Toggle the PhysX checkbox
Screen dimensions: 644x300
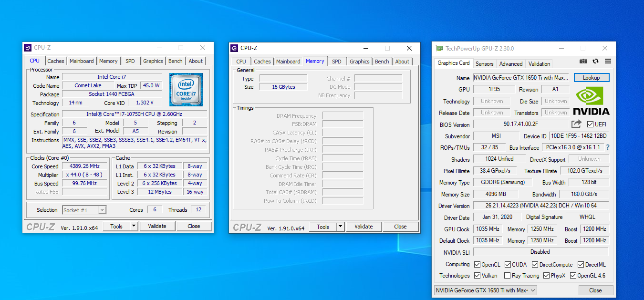546,275
